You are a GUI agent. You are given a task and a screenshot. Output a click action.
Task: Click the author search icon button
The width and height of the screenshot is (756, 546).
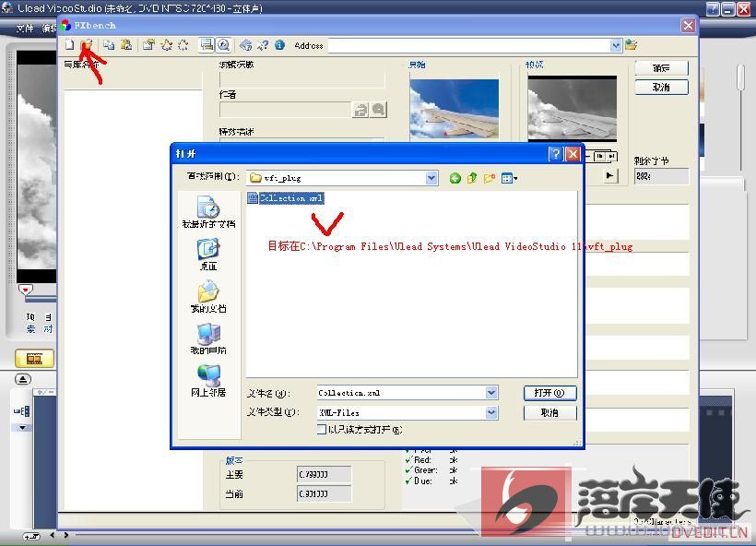pos(379,110)
